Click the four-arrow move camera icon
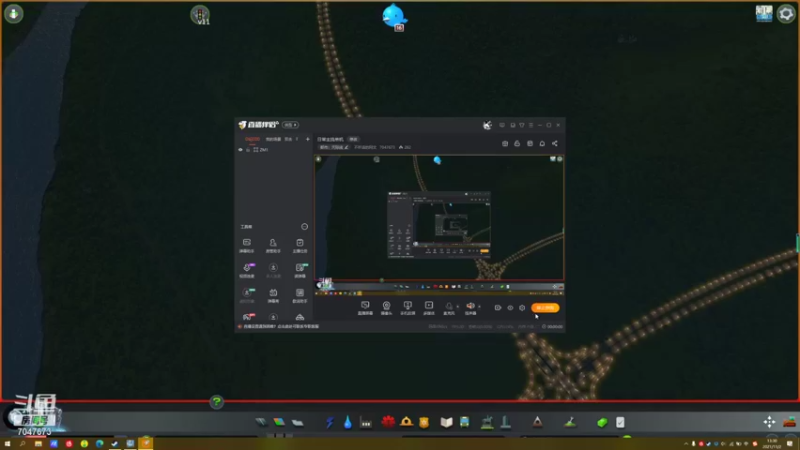 pyautogui.click(x=769, y=421)
